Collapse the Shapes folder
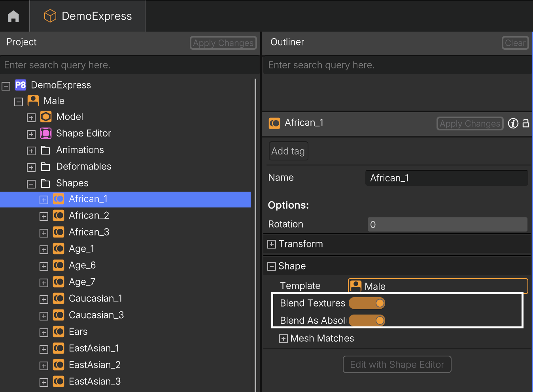Viewport: 533px width, 392px height. (x=31, y=184)
